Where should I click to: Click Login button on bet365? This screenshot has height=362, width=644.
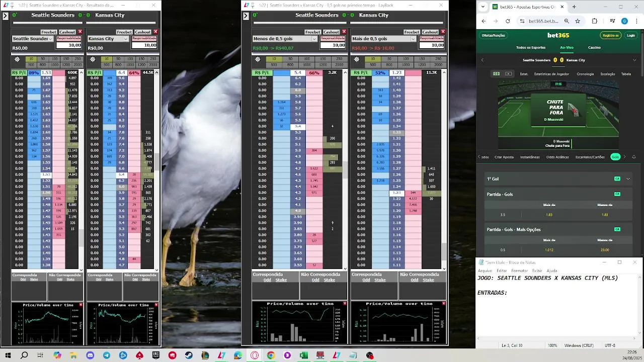coord(631,36)
